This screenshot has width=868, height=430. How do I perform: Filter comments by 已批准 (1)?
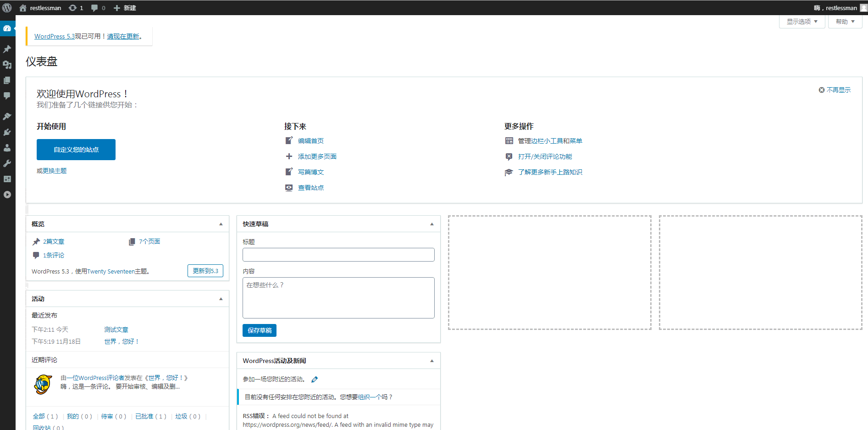point(151,416)
